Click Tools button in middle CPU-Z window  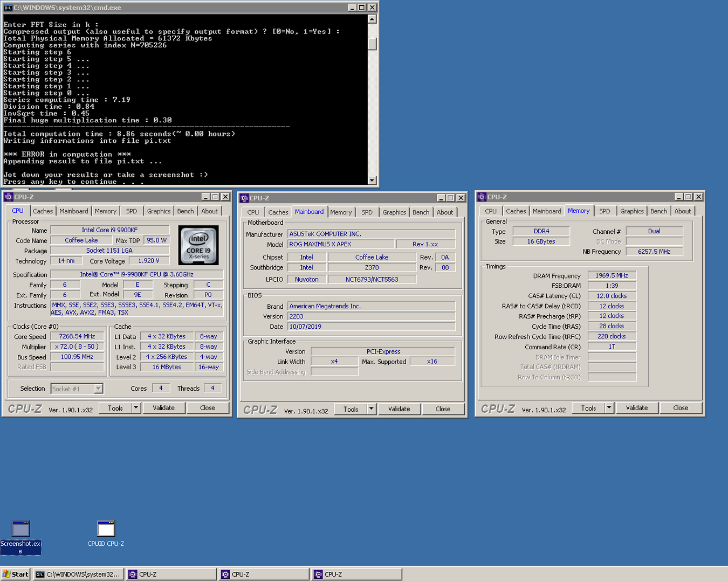tap(351, 409)
